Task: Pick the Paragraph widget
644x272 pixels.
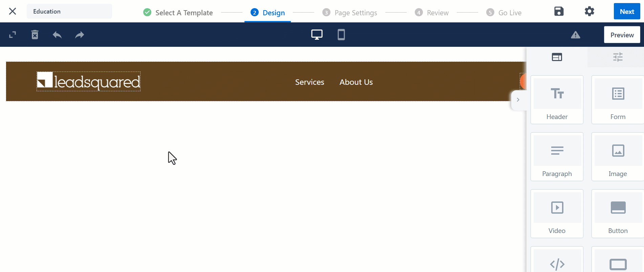Action: (x=557, y=157)
